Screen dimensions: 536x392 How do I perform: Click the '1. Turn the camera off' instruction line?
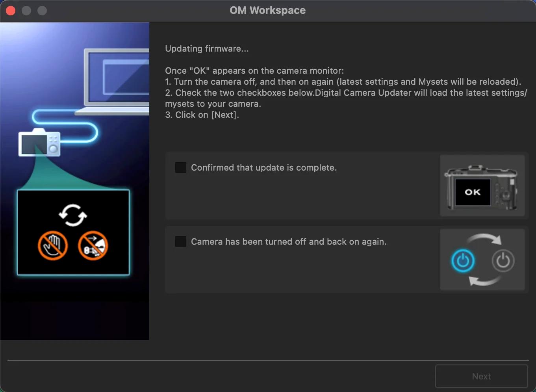pos(343,82)
